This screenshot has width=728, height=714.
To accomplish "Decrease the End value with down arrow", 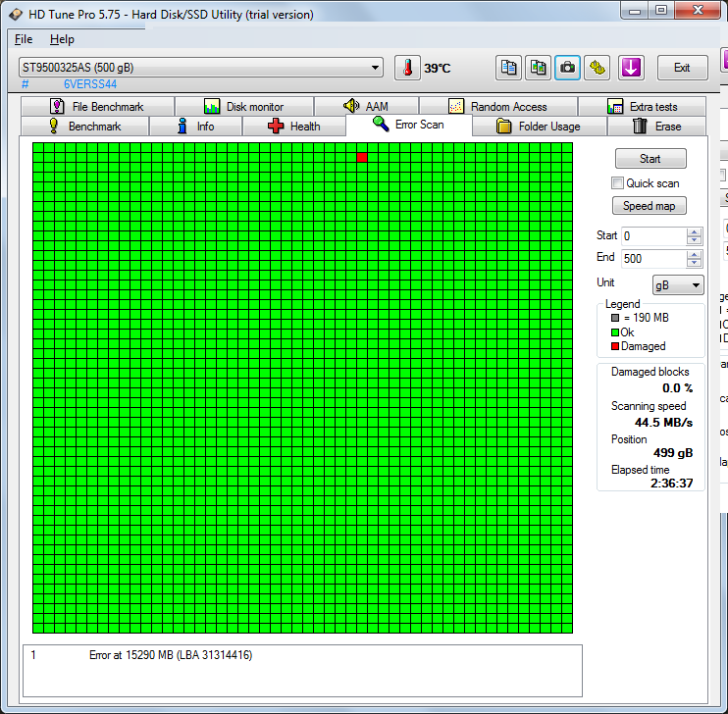I will [x=694, y=262].
